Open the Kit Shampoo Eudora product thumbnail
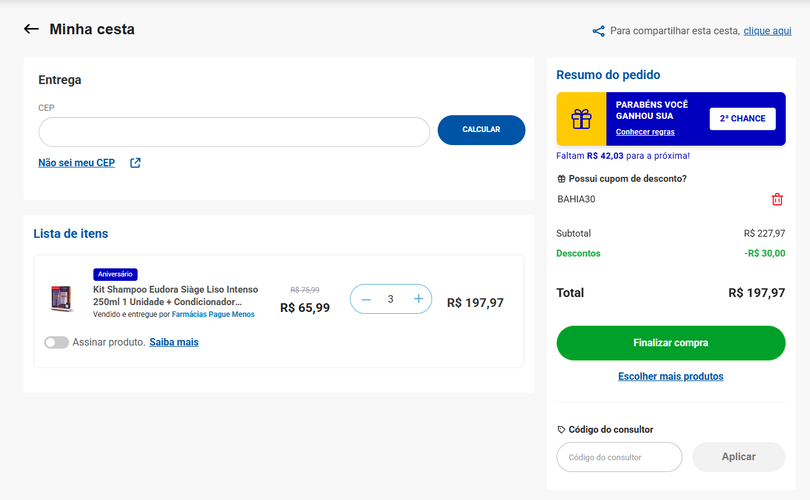The image size is (810, 500). pyautogui.click(x=61, y=299)
